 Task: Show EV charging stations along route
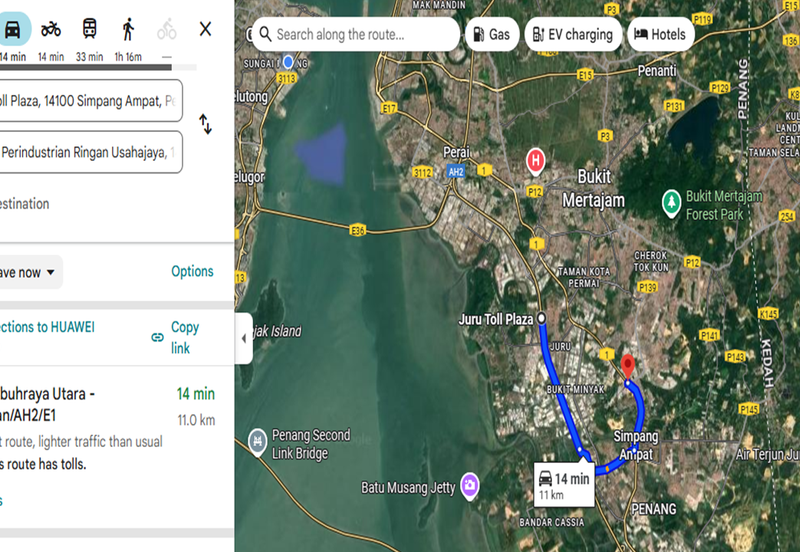[573, 34]
